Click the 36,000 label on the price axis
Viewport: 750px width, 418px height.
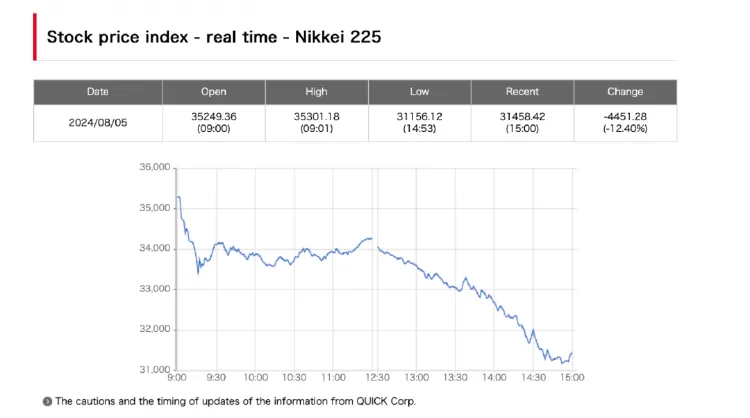(155, 167)
